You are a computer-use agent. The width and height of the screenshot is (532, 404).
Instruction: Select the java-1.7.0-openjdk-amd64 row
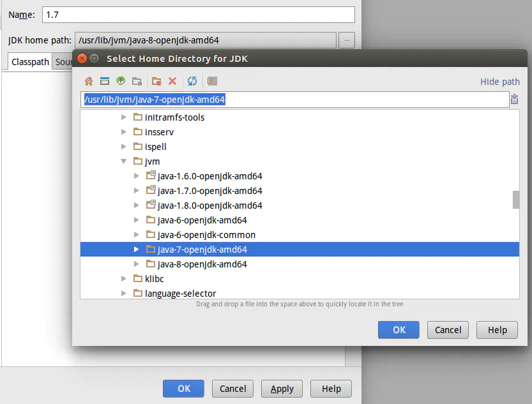300,190
